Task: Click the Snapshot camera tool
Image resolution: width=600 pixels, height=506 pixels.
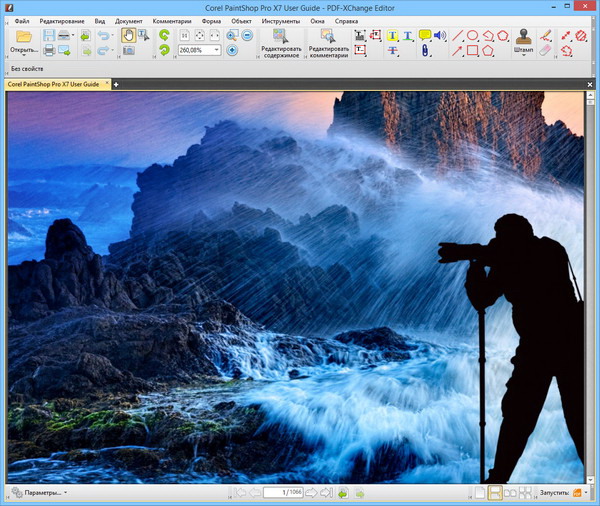Action: point(129,50)
